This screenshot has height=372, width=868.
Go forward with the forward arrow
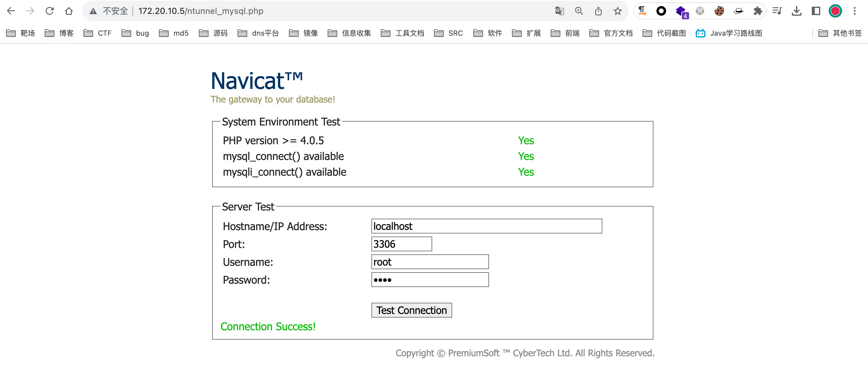(x=30, y=11)
